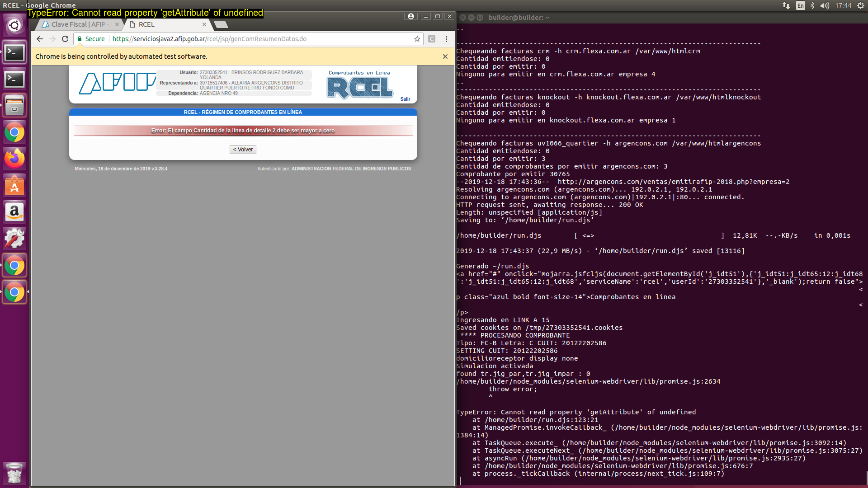
Task: Switch to Clave Fiscal AFIP tab
Action: [x=78, y=24]
